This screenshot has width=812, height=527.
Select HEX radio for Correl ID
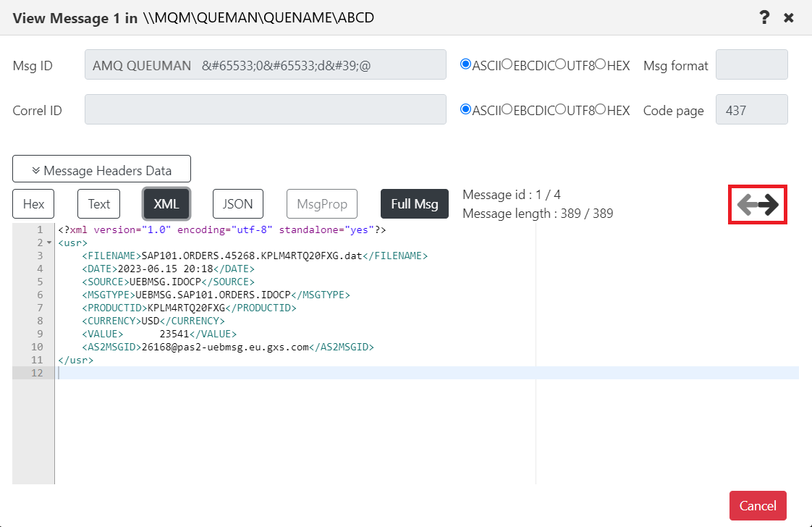coord(600,109)
